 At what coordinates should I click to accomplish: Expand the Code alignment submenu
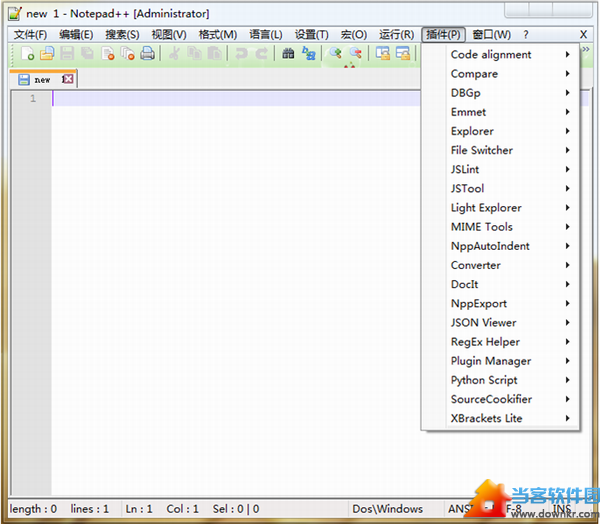click(x=501, y=54)
